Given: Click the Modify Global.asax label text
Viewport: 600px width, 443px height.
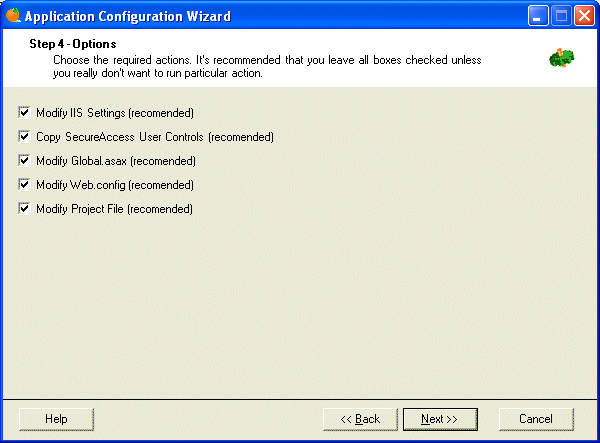Looking at the screenshot, I should point(116,161).
